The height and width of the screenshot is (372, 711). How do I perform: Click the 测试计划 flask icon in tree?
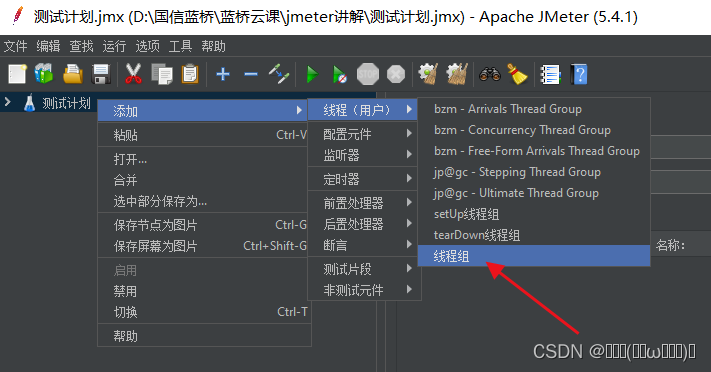tap(29, 103)
